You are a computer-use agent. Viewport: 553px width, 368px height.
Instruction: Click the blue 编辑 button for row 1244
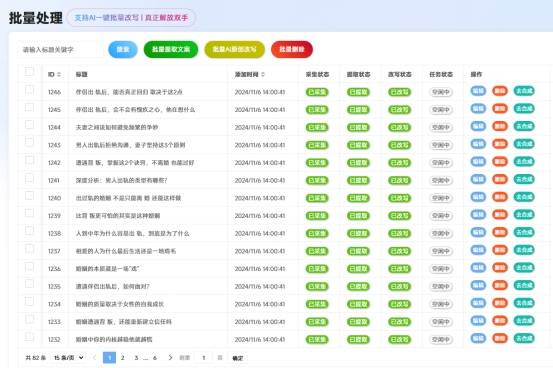point(478,126)
